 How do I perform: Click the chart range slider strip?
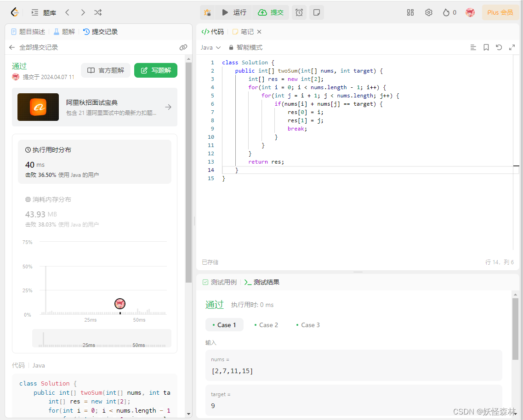point(102,339)
